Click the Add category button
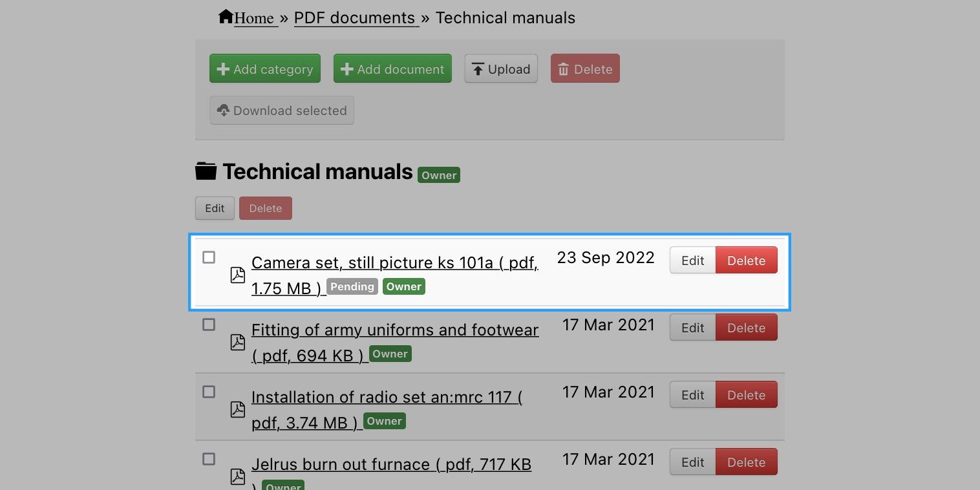This screenshot has width=980, height=490. pyautogui.click(x=265, y=69)
